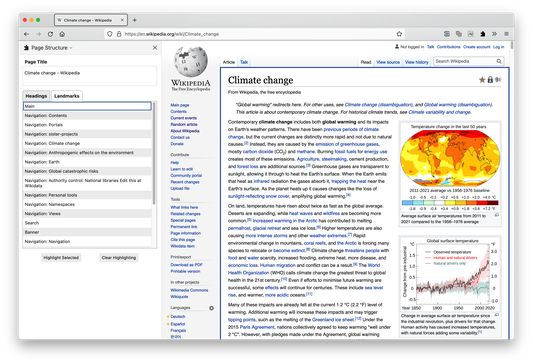Select the Navigation: Climate change landmark
Screen dimensions: 533x364
pyautogui.click(x=87, y=143)
